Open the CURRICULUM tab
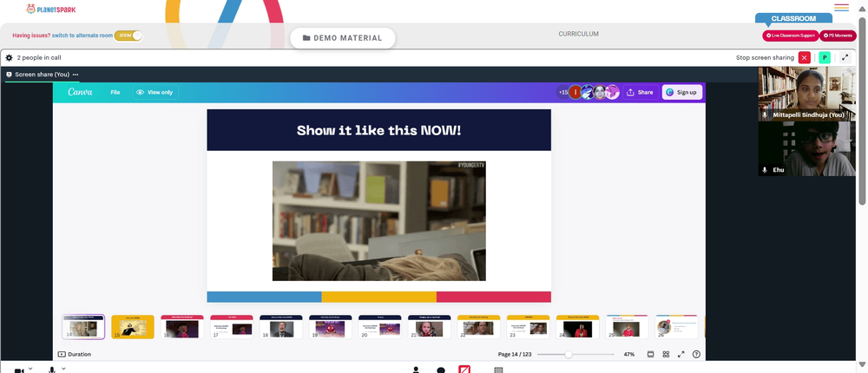 578,34
